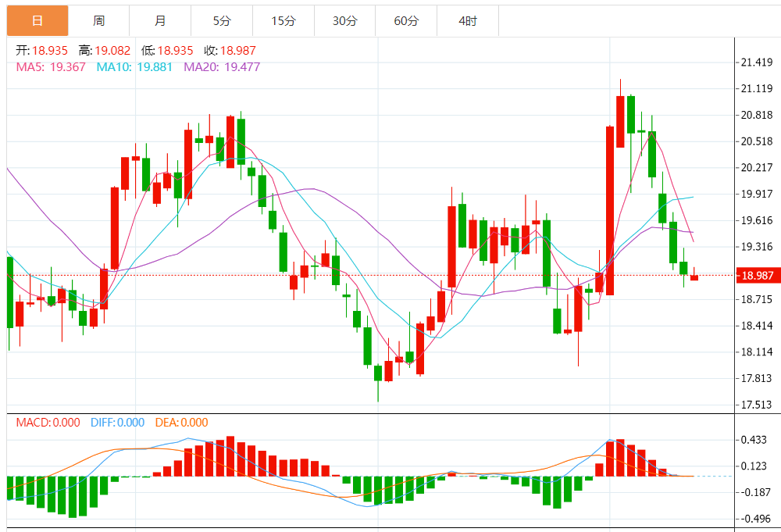Open the 60分 timeframe tab
781x532 pixels.
(x=406, y=21)
